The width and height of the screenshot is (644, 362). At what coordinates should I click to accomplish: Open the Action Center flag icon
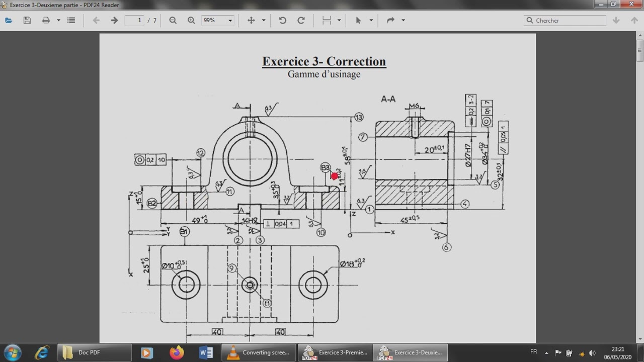[x=558, y=353]
